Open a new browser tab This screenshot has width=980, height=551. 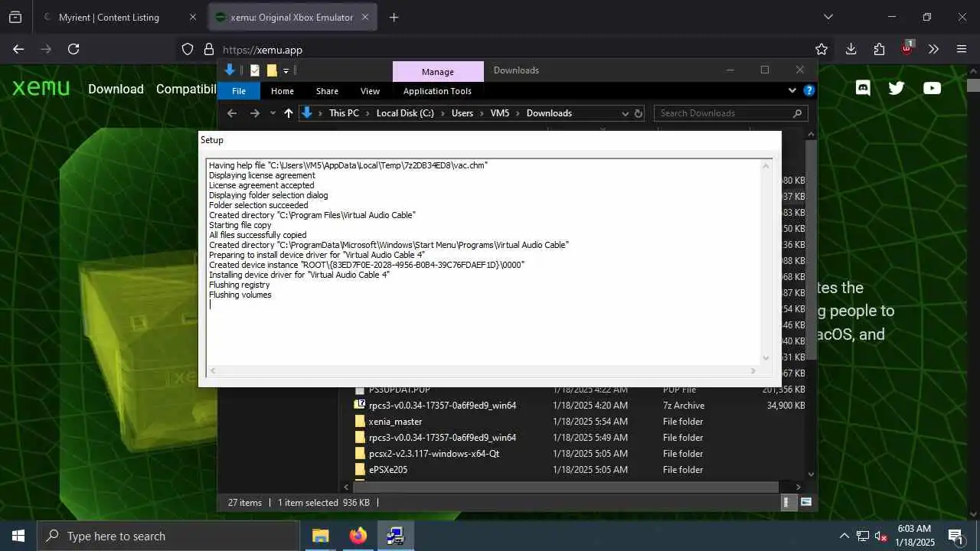coord(394,17)
